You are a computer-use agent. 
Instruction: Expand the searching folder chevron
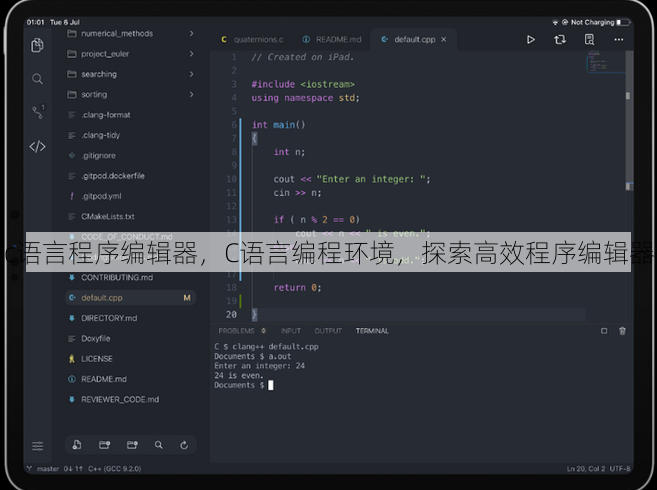coord(191,74)
